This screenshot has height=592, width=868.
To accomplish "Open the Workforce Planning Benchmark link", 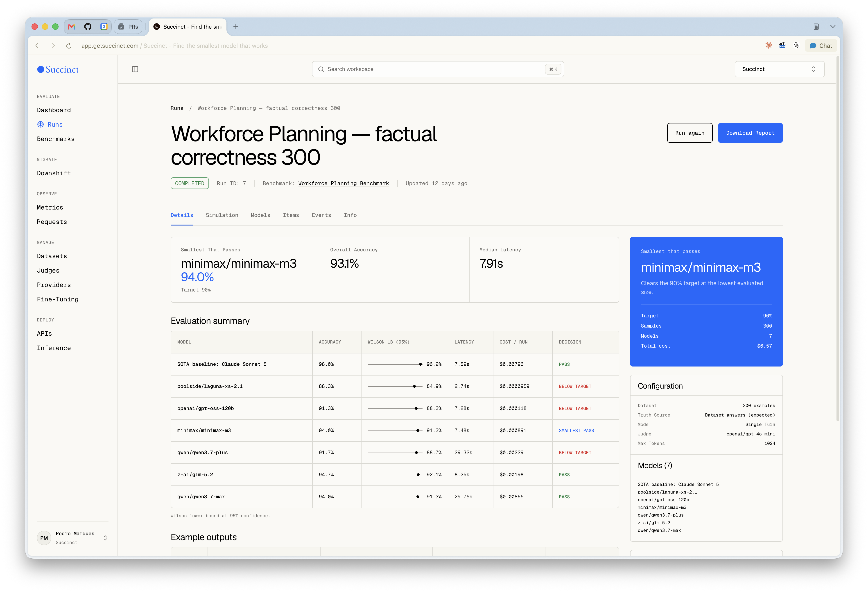I will [x=343, y=183].
